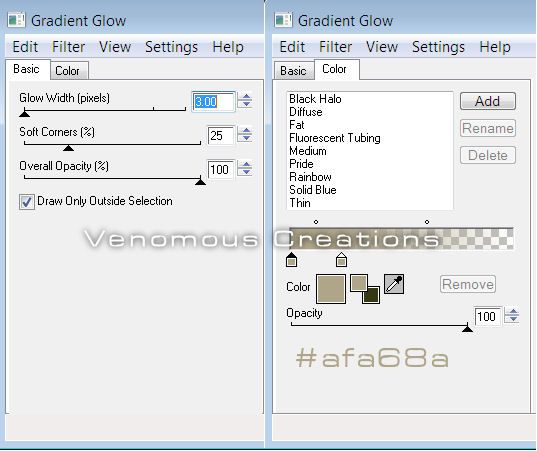The image size is (537, 451).
Task: Toggle Draw Only Outside Selection checkbox
Action: tap(27, 201)
